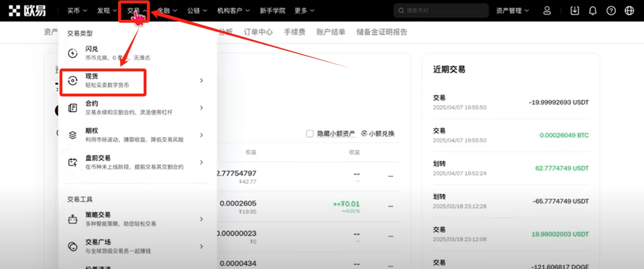644x269 pixels.
Task: Open the 机构客户 menu
Action: coord(233,10)
